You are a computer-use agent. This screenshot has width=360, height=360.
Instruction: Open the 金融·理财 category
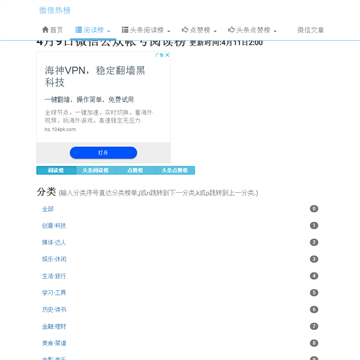[x=54, y=326]
